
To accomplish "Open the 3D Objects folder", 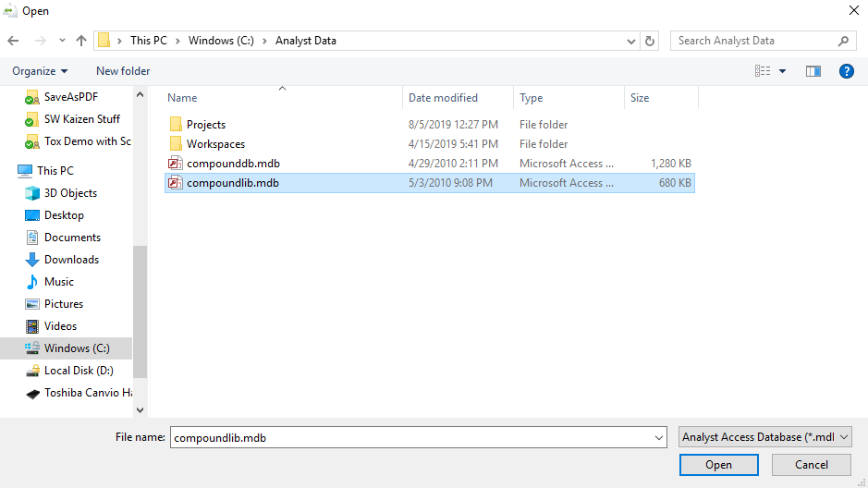I will coord(70,193).
